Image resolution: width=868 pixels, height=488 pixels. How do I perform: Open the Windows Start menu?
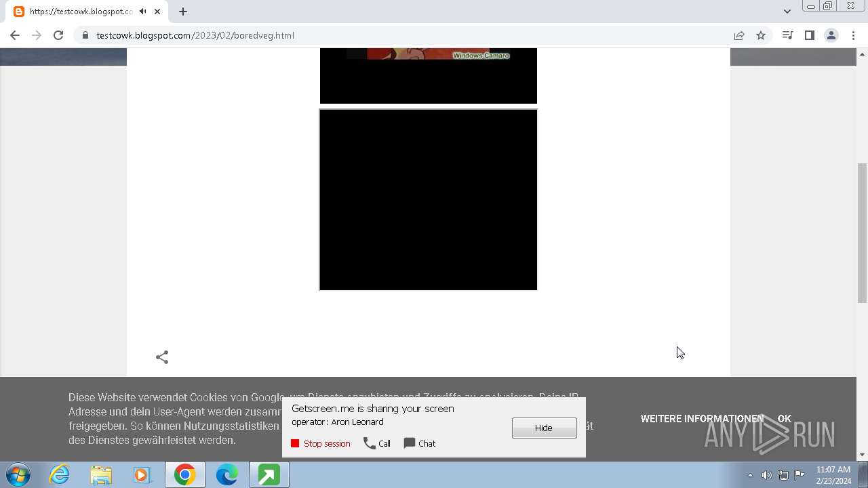pyautogui.click(x=18, y=475)
